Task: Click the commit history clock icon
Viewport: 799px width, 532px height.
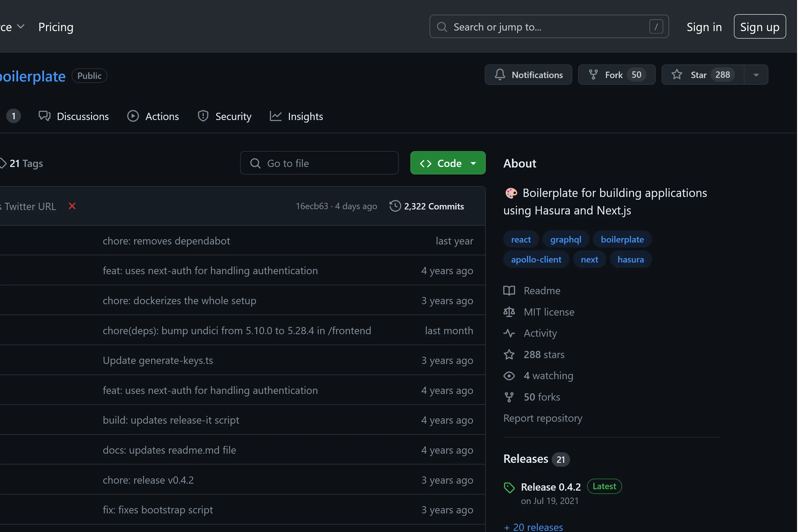Action: 395,206
